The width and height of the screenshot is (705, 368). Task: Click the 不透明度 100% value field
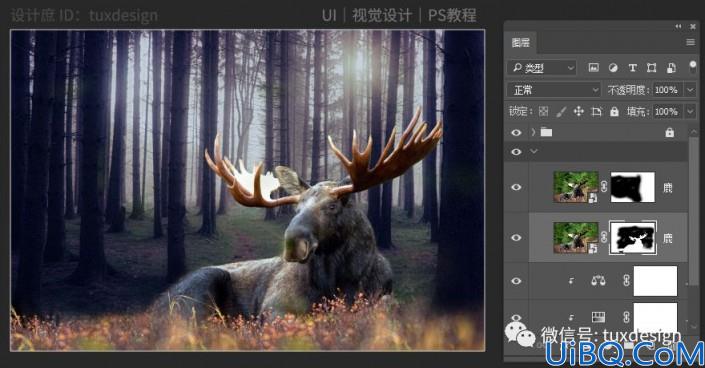click(667, 90)
